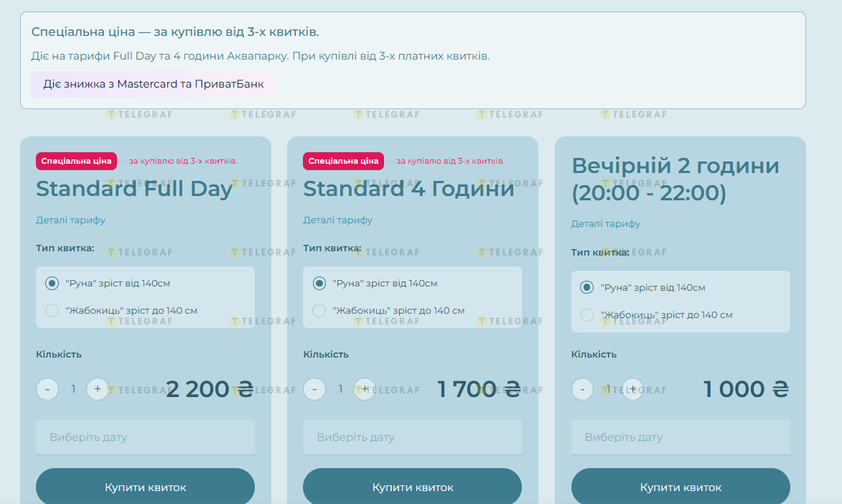
Task: Increase Standard Full Day ticket quantity
Action: [x=98, y=389]
